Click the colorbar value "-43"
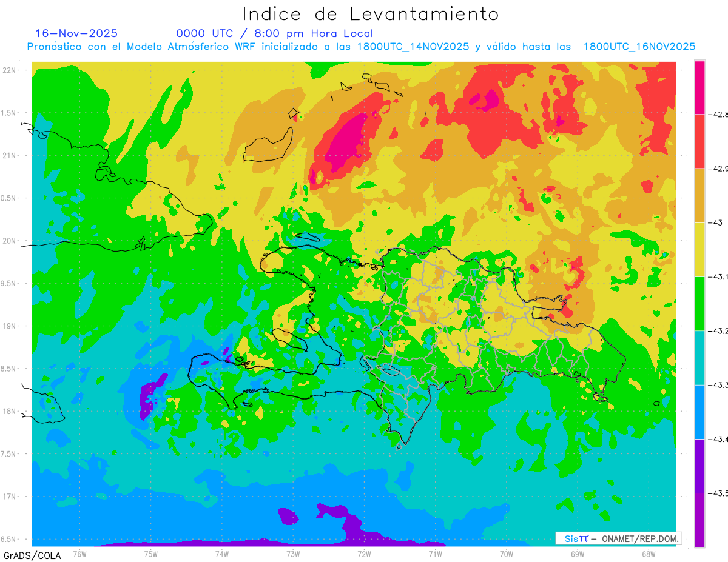Screen dimensions: 728x562 pos(715,222)
